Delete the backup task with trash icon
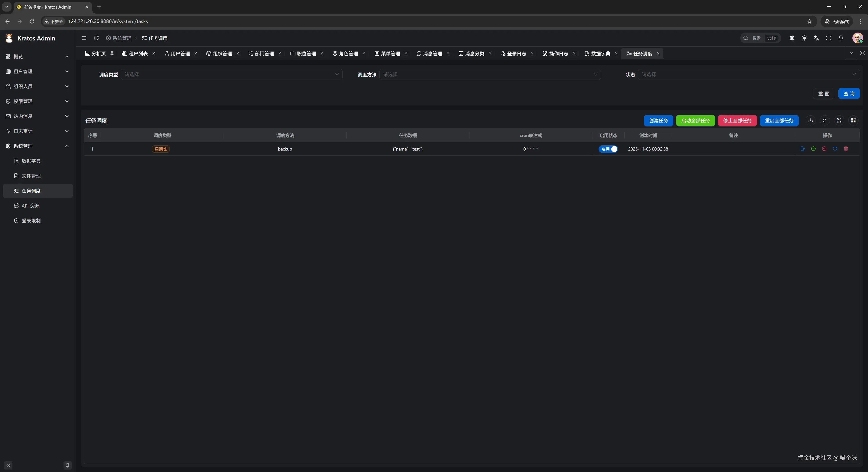This screenshot has width=868, height=472. click(846, 149)
